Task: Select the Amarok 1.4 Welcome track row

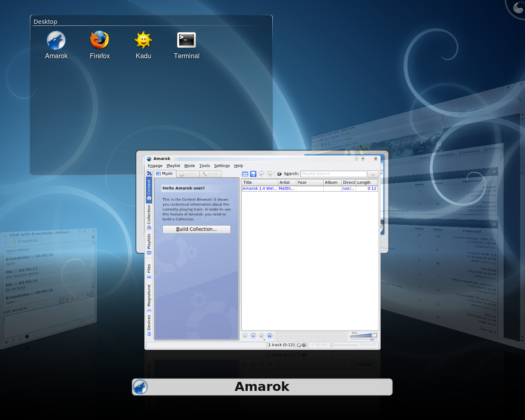Action: tap(310, 189)
